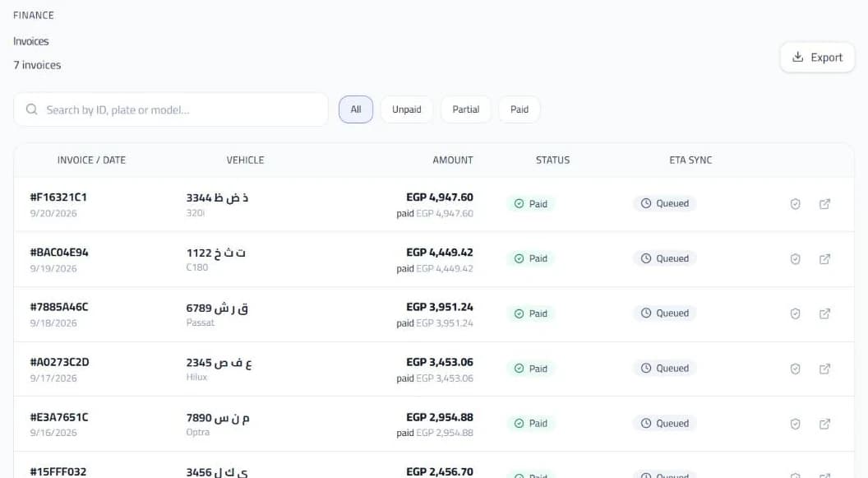Viewport: 868px width, 478px height.
Task: Select invoice ID #BAC04E94
Action: (x=59, y=252)
